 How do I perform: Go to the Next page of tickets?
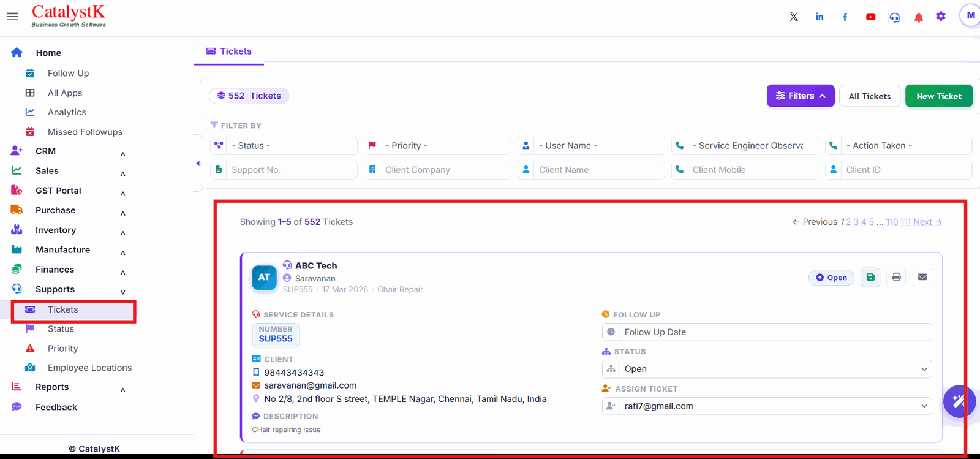928,222
